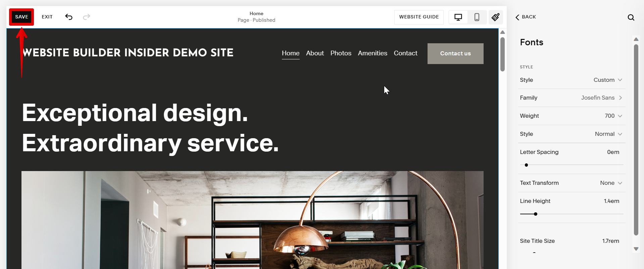Click the Letter Spacing slider handle
The image size is (644, 269).
tap(526, 165)
